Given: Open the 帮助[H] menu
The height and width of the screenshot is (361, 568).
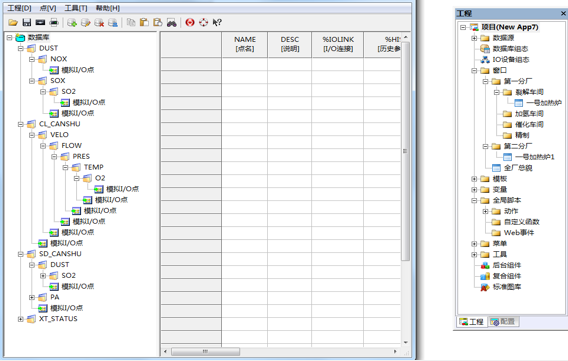Looking at the screenshot, I should pos(108,8).
